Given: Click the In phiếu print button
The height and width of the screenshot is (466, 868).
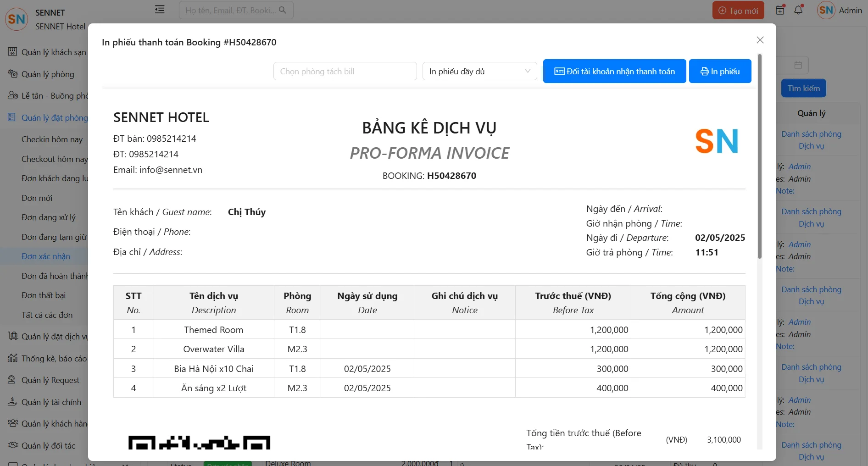Looking at the screenshot, I should [720, 72].
